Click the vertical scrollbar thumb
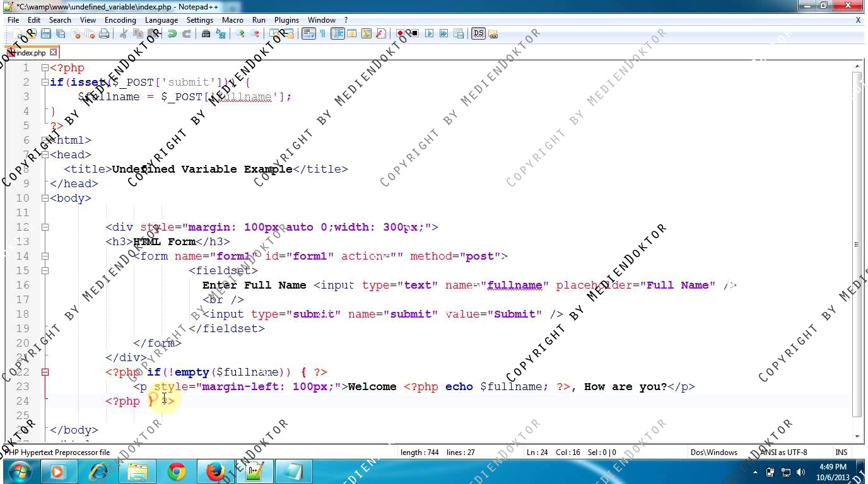Screen dimensions: 868x484 tap(857, 245)
